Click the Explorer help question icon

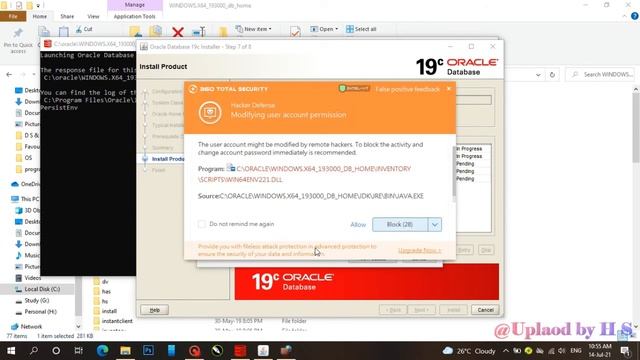(634, 16)
